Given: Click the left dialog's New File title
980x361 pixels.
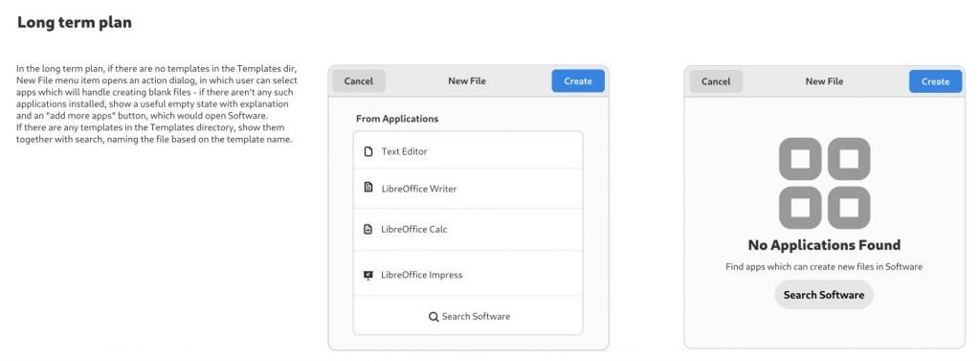Looking at the screenshot, I should pos(467,80).
